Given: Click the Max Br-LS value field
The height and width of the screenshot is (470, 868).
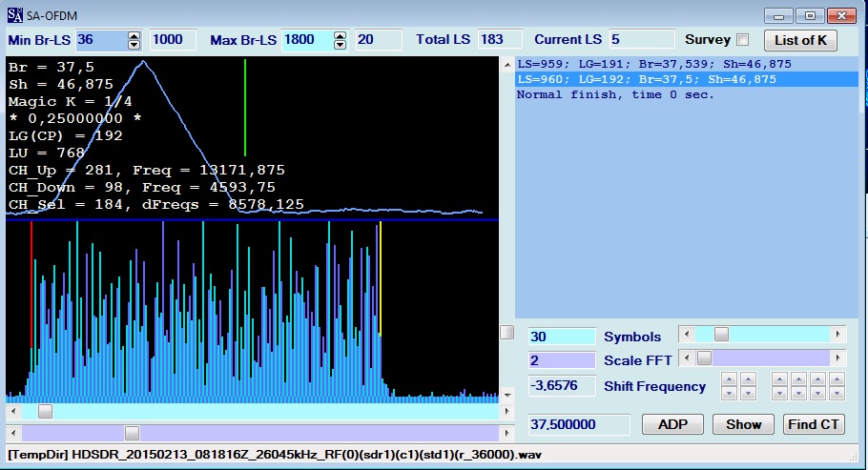Looking at the screenshot, I should click(x=305, y=40).
